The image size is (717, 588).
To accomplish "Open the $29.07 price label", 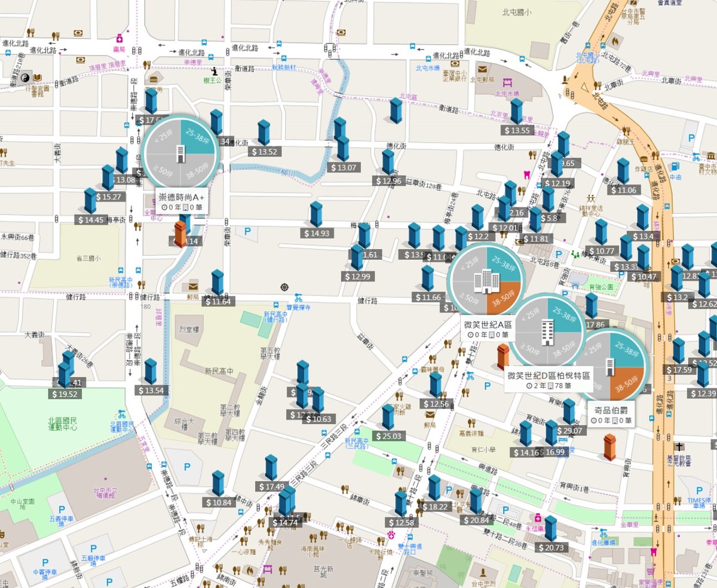I will [569, 430].
